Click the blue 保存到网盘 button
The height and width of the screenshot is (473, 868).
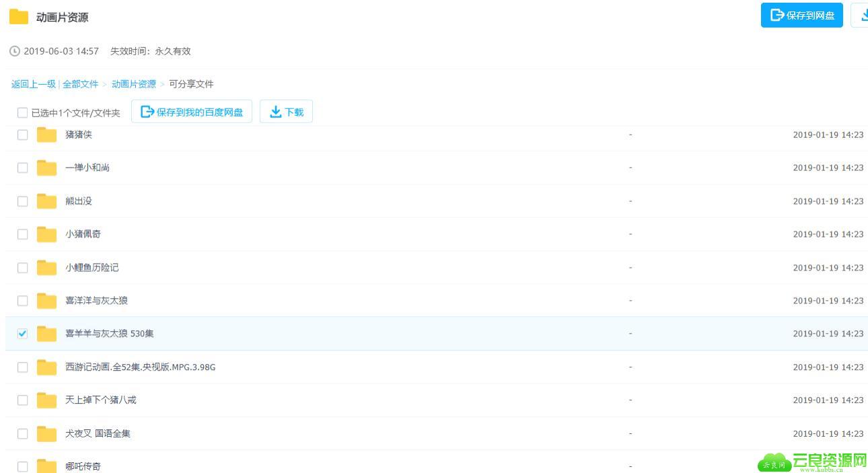802,15
